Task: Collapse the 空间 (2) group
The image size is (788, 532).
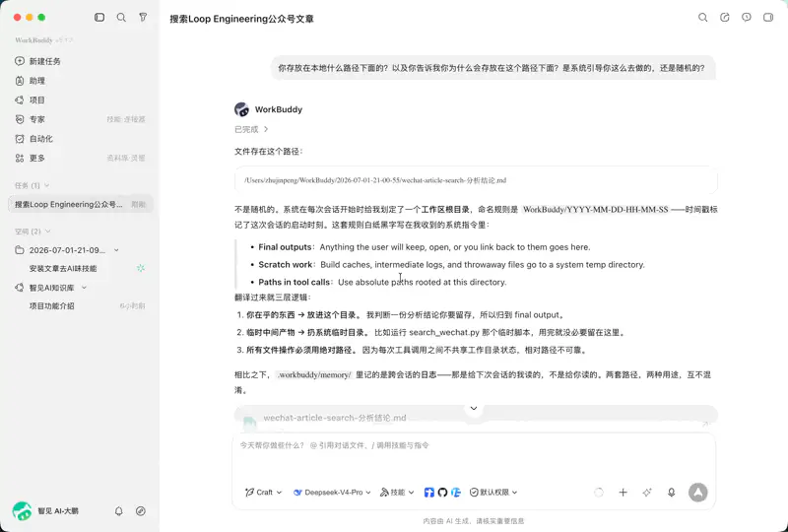Action: pyautogui.click(x=33, y=232)
